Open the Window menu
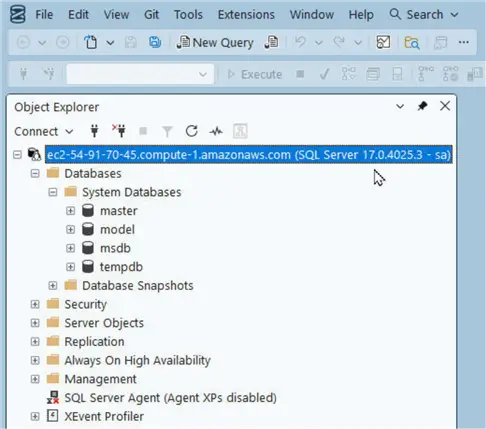486x429 pixels. click(x=312, y=15)
